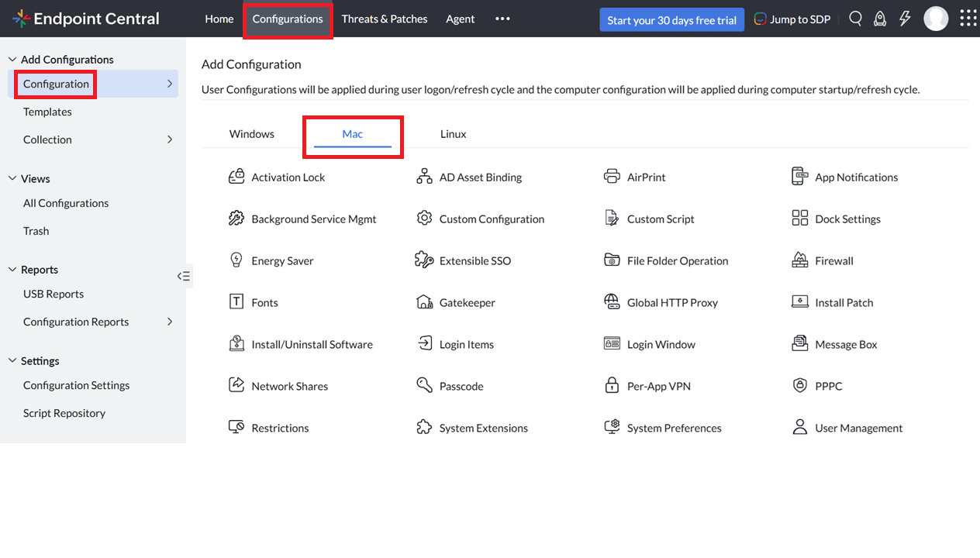Click the Activation Lock icon
Viewport: 980px width, 558px height.
[236, 177]
